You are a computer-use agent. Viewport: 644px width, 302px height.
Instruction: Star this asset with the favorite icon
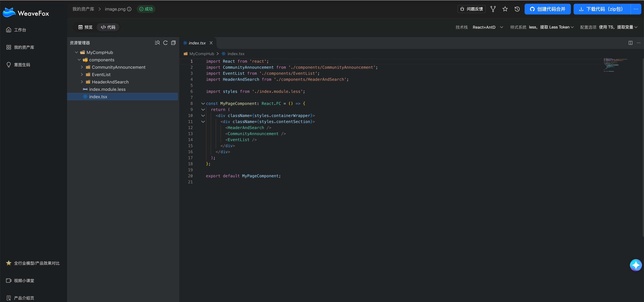pyautogui.click(x=505, y=9)
